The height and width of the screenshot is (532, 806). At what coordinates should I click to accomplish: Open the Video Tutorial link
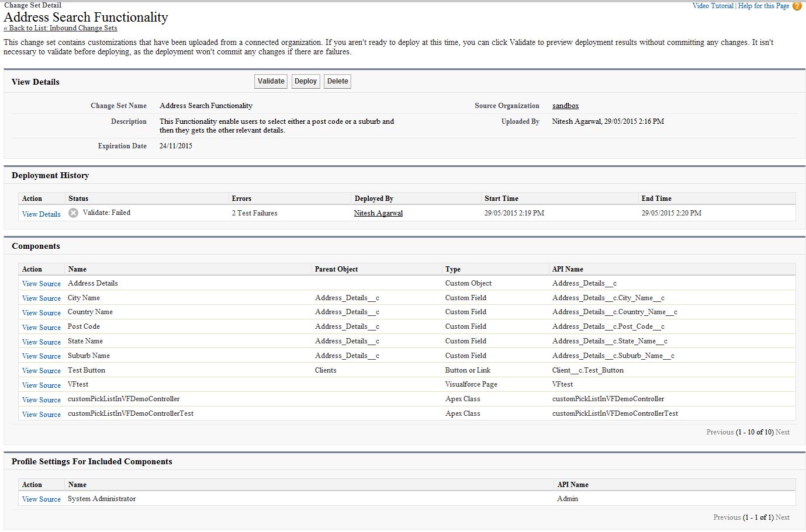coord(712,6)
